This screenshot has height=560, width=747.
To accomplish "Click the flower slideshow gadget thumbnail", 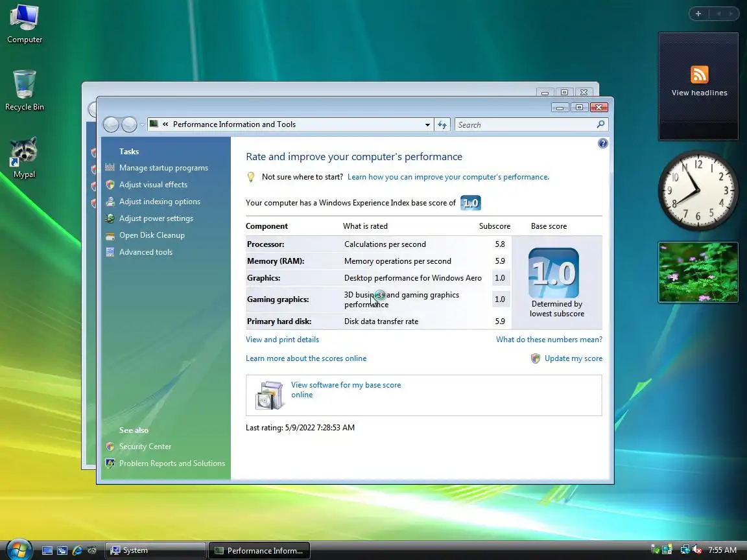I will pyautogui.click(x=698, y=272).
